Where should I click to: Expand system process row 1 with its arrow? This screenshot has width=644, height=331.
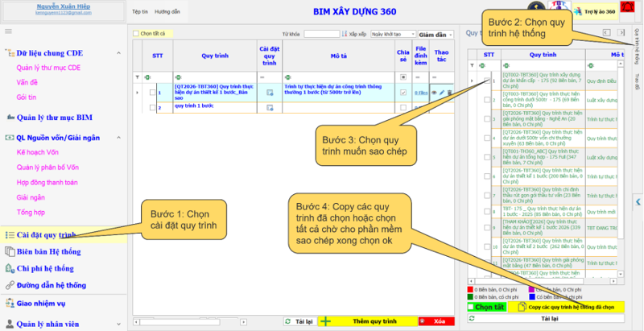[x=472, y=81]
